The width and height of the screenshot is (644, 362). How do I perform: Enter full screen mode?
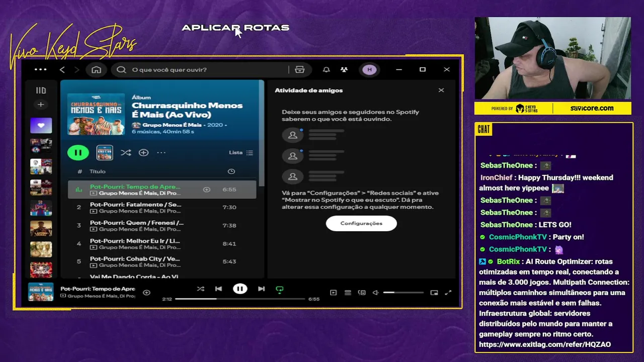pyautogui.click(x=448, y=293)
